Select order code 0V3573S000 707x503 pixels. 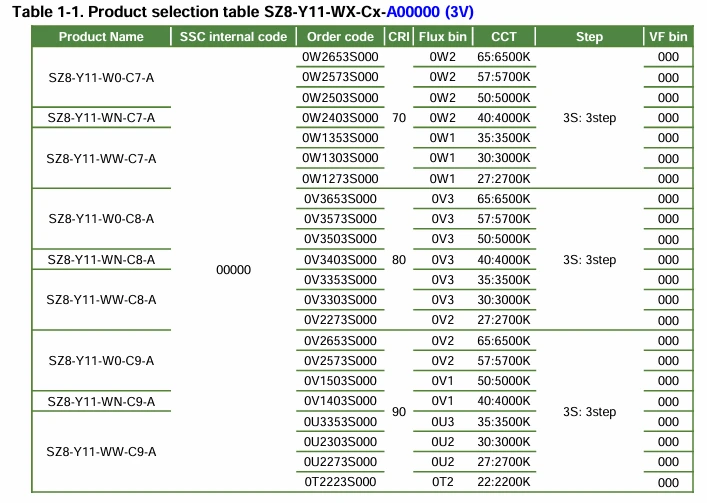tap(340, 219)
